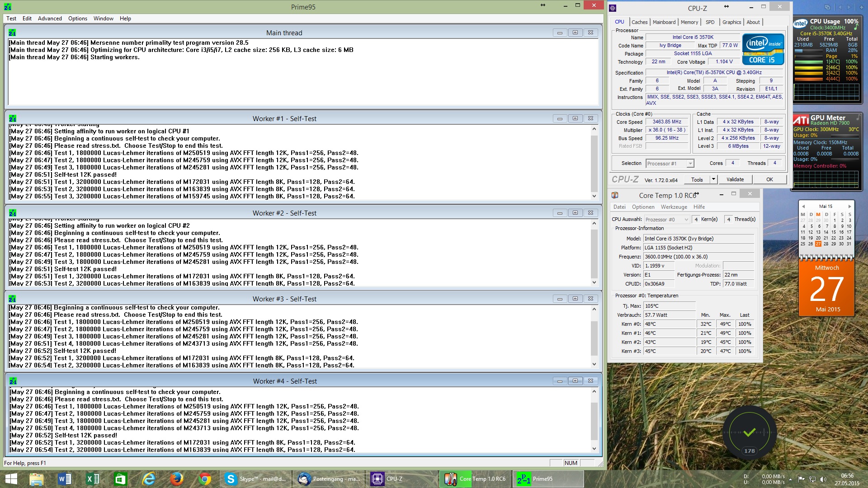Expand CPU Auswahl Prozessor #0 dropdown
Image resolution: width=868 pixels, height=488 pixels.
686,220
